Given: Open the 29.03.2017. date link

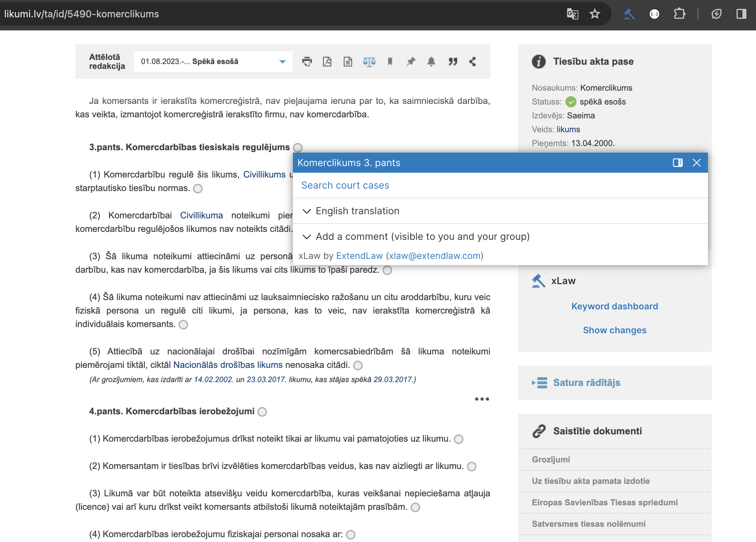Looking at the screenshot, I should click(x=393, y=379).
